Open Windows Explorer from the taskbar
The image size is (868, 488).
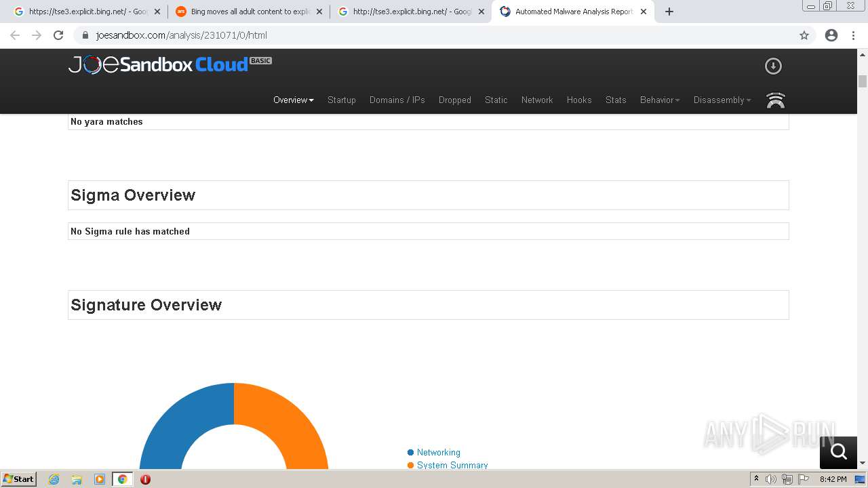[x=77, y=479]
